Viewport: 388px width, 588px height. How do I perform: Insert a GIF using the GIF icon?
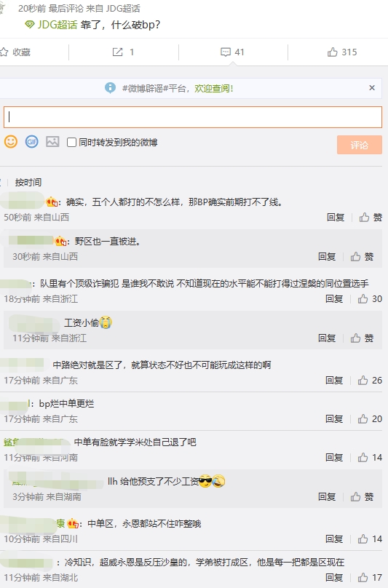pyautogui.click(x=32, y=142)
